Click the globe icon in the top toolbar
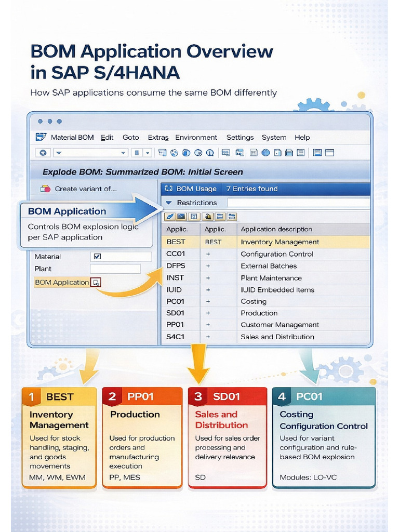The image size is (399, 532). tap(265, 153)
